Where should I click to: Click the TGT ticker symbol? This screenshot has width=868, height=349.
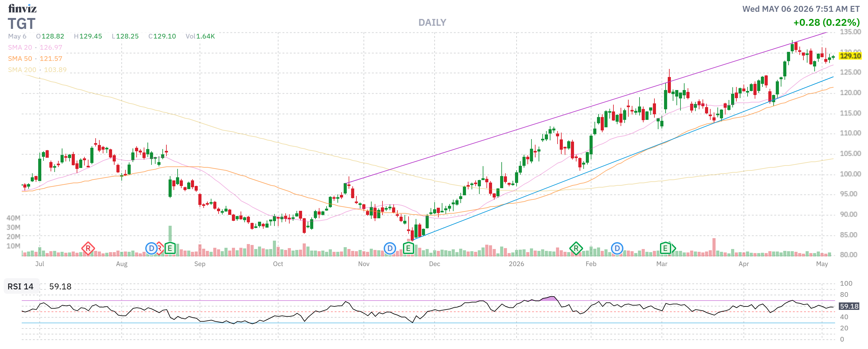coord(21,24)
